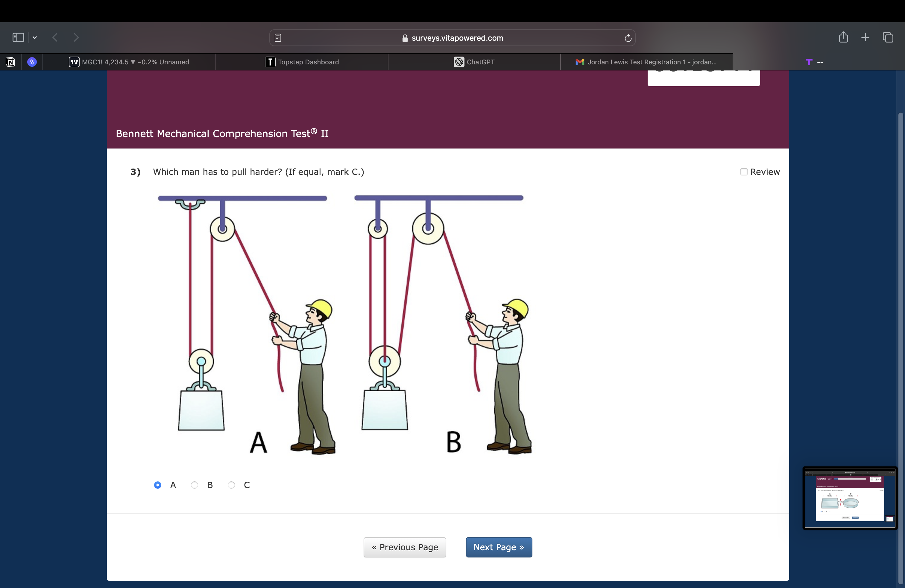Viewport: 905px width, 588px height.
Task: Select answer option B radio button
Action: coord(194,485)
